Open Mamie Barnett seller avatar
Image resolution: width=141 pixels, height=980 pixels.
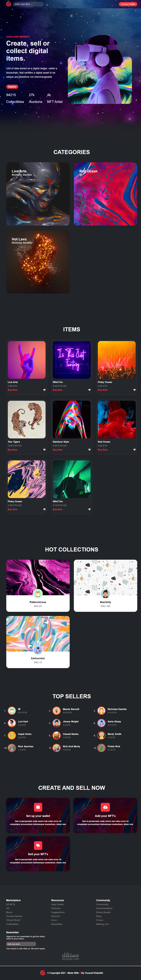click(x=56, y=711)
